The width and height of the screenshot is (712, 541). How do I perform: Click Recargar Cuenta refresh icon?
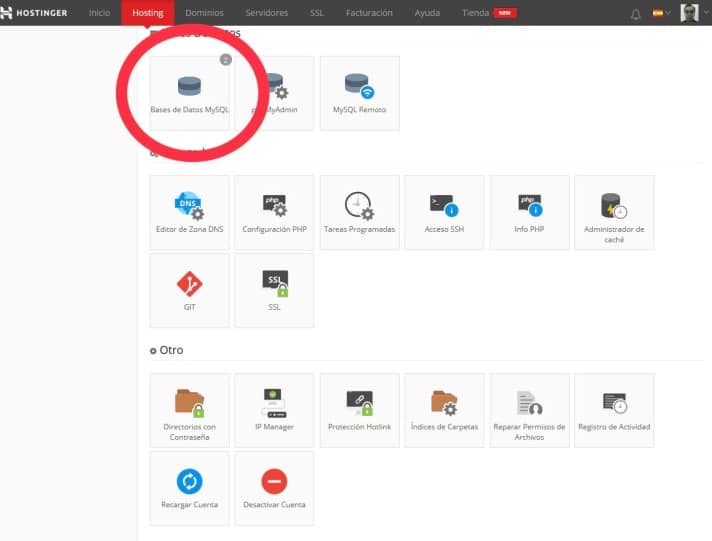click(x=189, y=481)
